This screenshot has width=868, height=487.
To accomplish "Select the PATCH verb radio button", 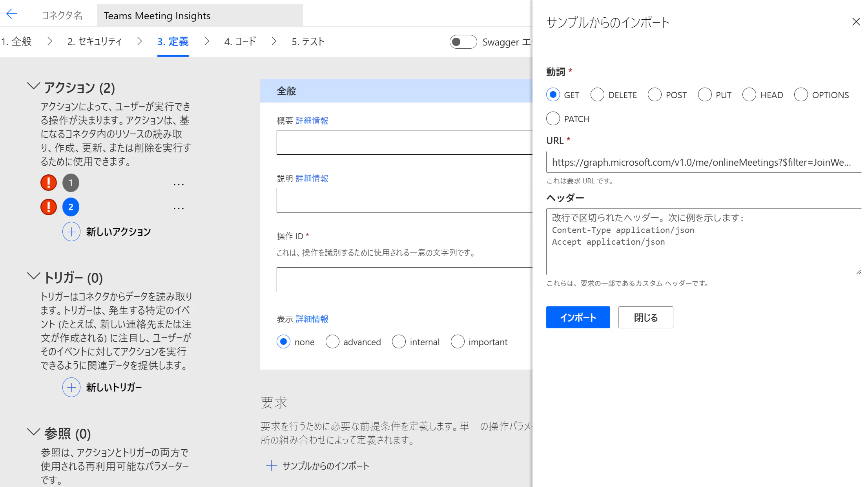I will [x=553, y=119].
